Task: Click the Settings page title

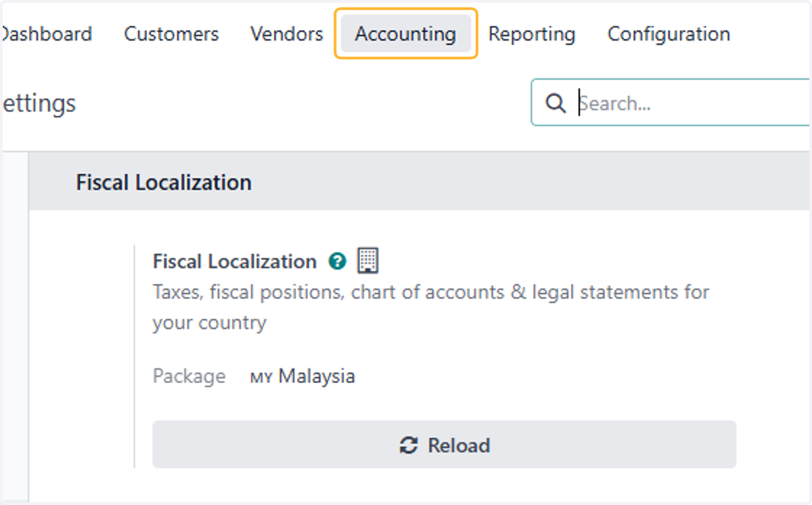Action: 39,104
